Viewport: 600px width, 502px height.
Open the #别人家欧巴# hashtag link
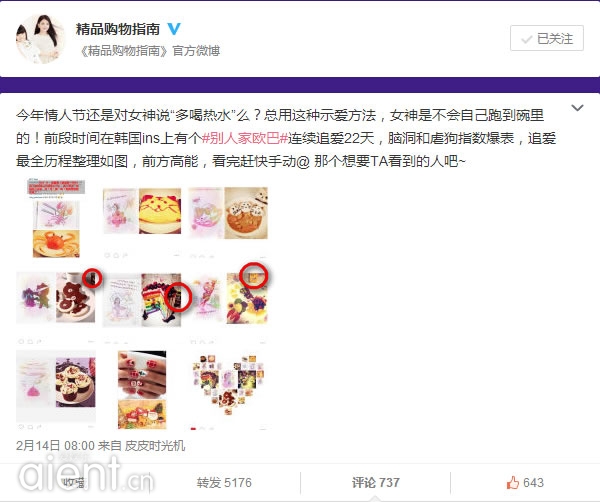tap(245, 138)
